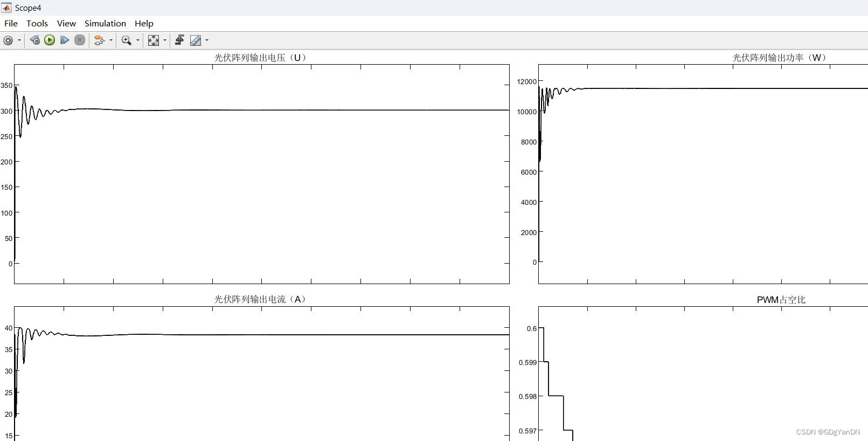Open Scope configuration properties gear

pos(8,40)
